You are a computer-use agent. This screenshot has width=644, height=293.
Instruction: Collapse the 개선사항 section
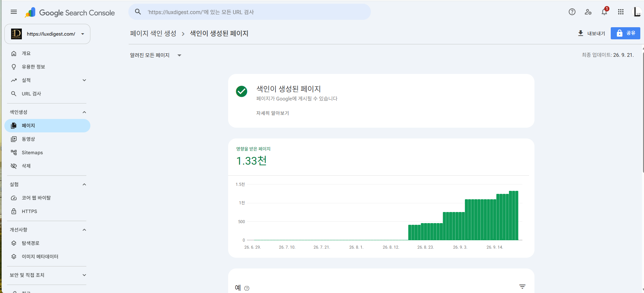point(84,230)
